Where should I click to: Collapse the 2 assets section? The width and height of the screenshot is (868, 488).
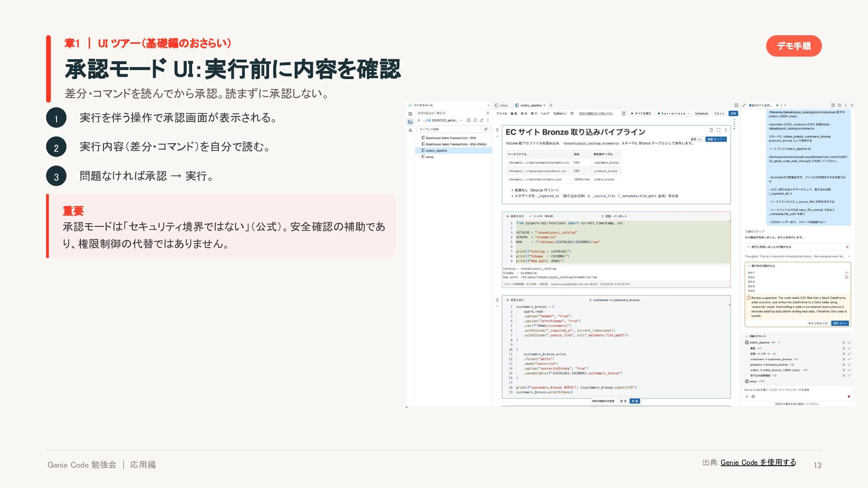pyautogui.click(x=747, y=336)
